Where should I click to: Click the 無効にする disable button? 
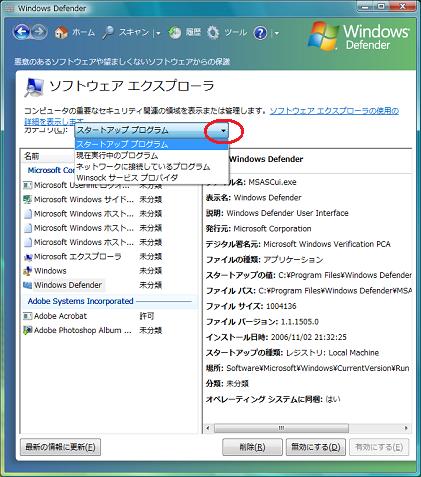click(316, 447)
